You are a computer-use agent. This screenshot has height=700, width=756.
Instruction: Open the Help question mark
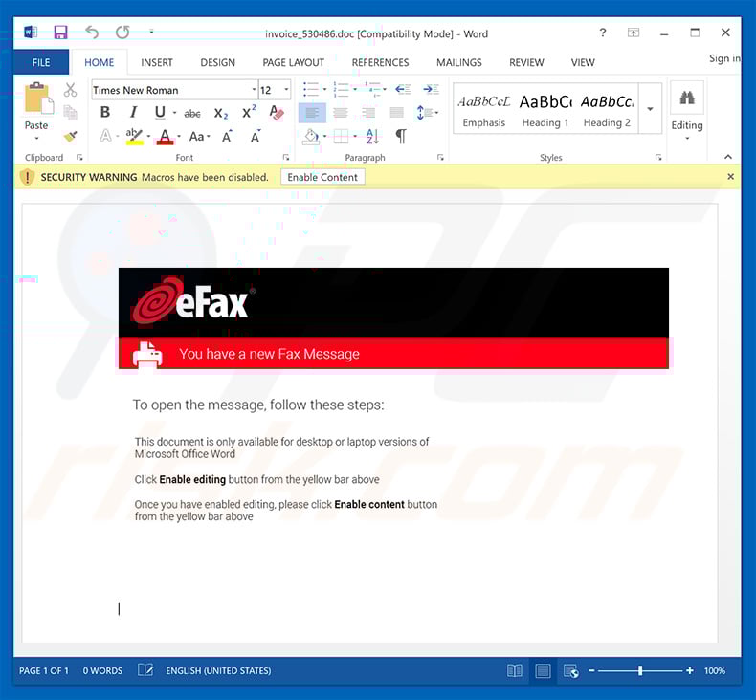point(603,33)
